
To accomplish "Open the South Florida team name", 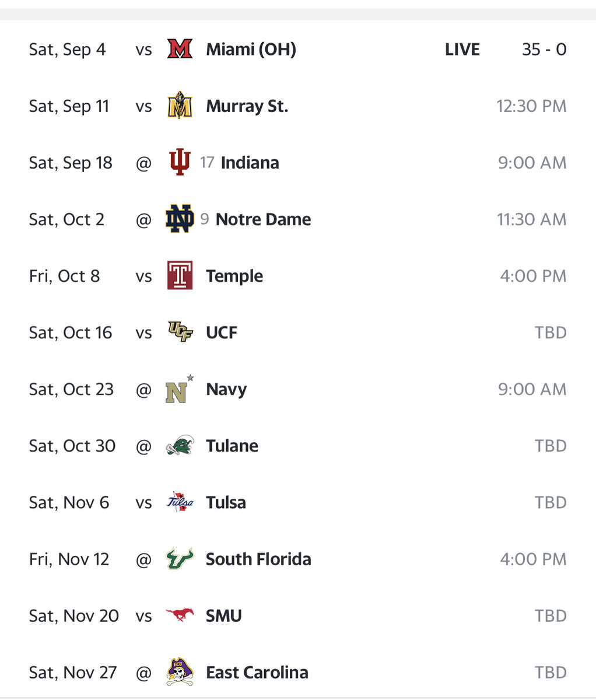I will point(258,559).
